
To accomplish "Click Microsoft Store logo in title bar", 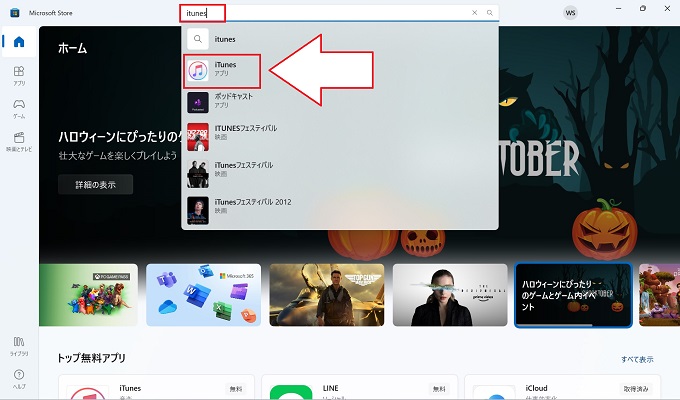I will click(x=15, y=13).
